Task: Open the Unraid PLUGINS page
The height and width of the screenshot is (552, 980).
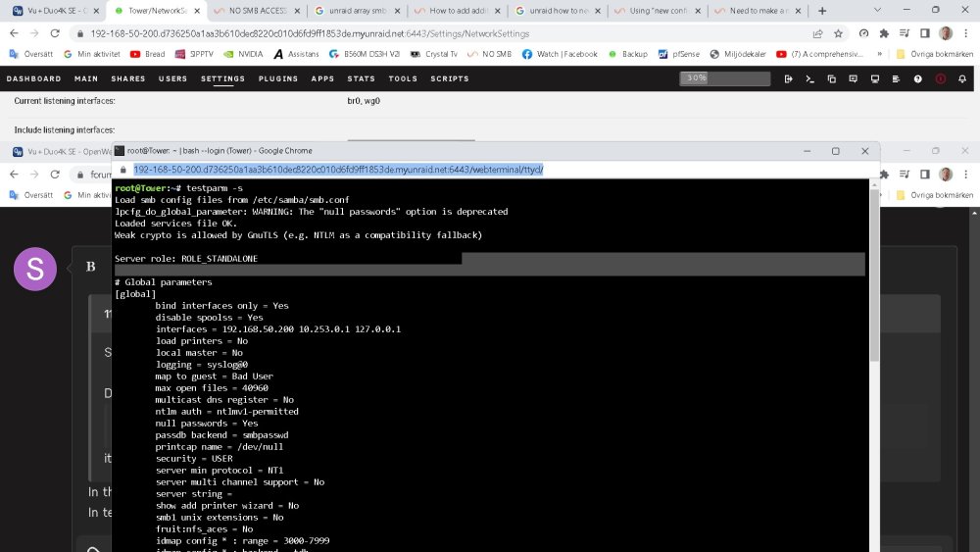Action: (x=278, y=78)
